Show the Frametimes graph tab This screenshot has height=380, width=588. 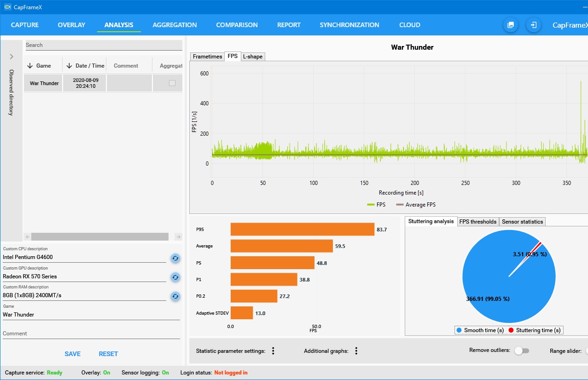207,57
